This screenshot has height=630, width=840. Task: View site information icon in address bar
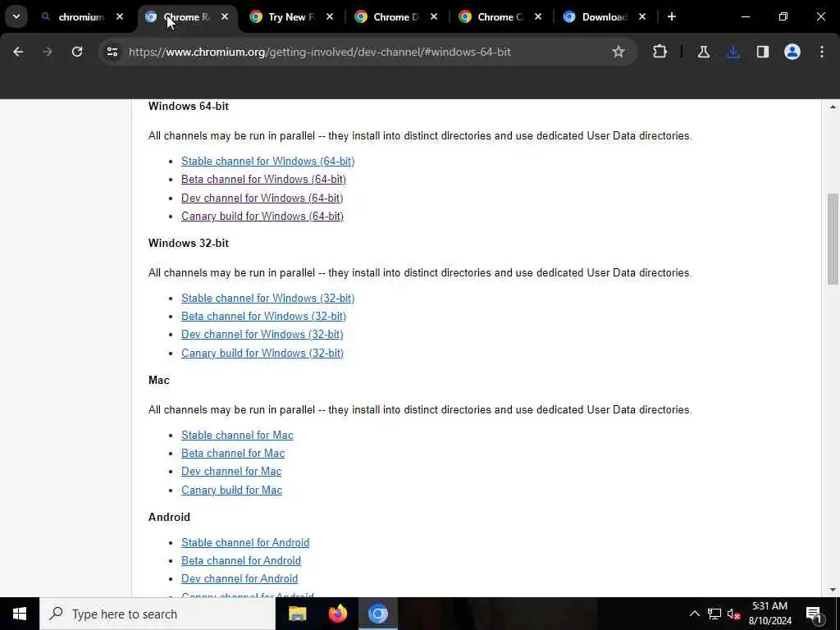pos(112,52)
